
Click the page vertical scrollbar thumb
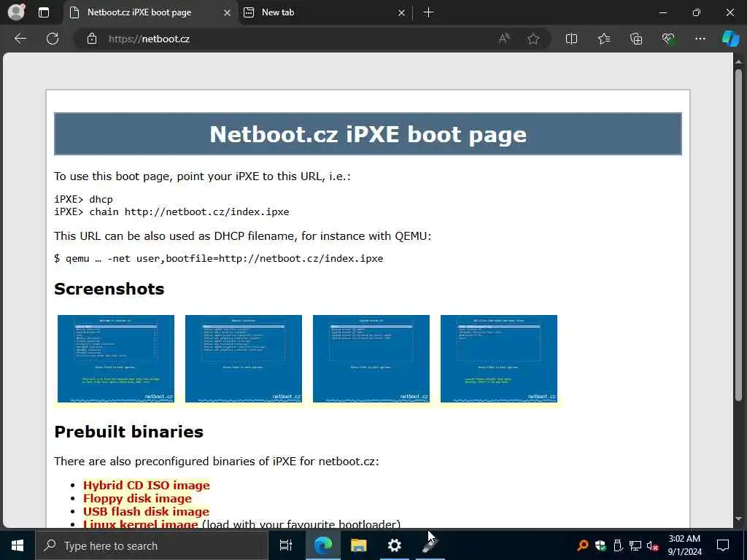pos(738,236)
